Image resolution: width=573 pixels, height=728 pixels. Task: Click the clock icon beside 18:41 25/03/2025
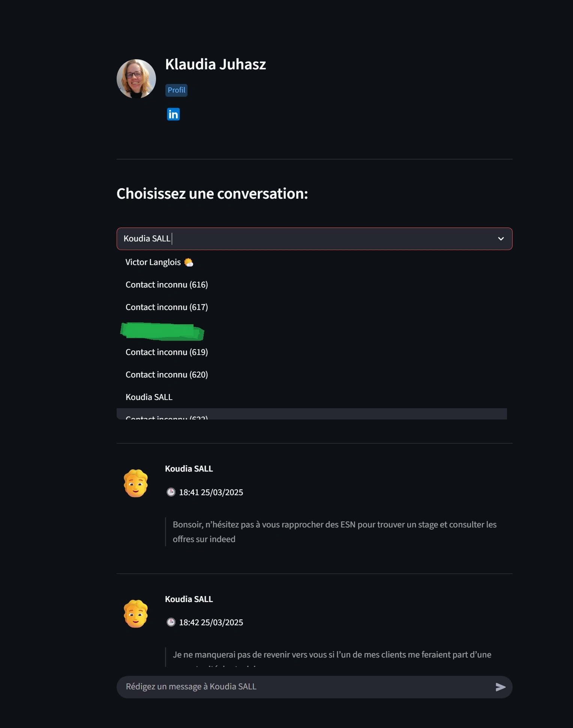(x=171, y=492)
